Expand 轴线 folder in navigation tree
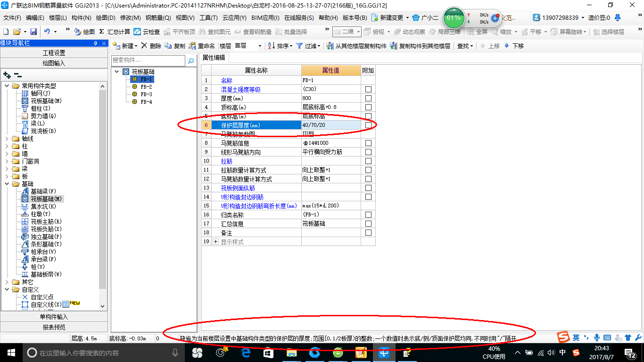 (7, 139)
